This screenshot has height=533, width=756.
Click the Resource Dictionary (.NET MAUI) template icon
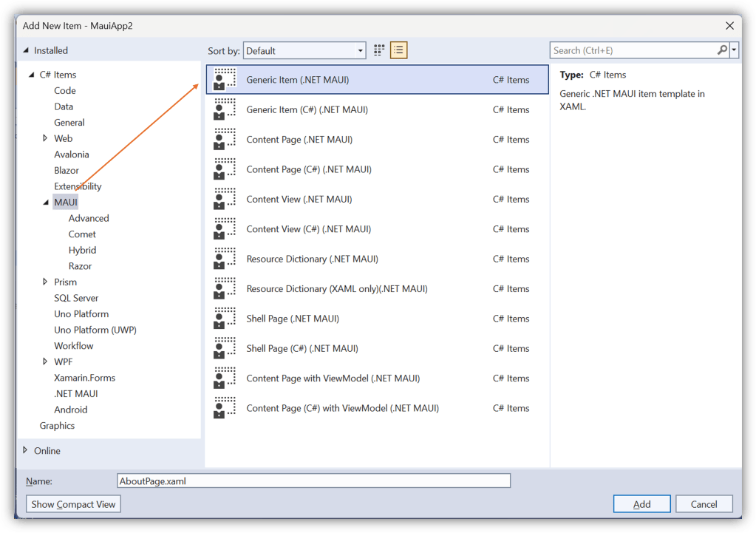(225, 259)
